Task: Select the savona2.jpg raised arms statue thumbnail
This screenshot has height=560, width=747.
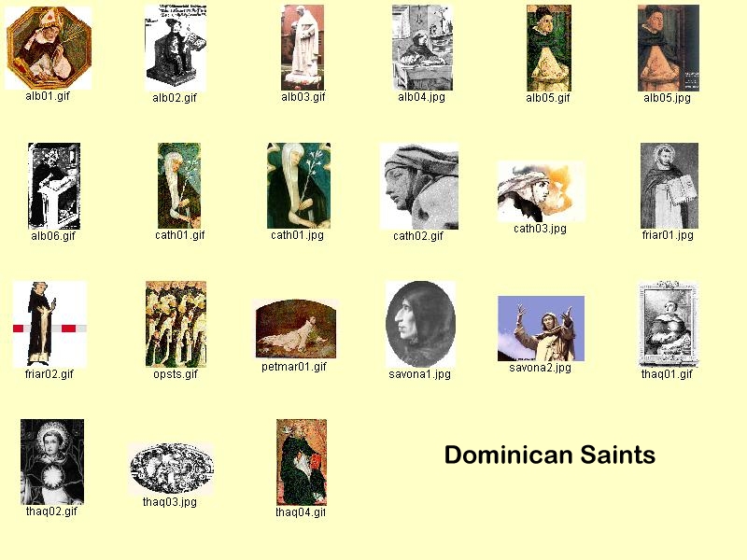Action: click(x=541, y=329)
